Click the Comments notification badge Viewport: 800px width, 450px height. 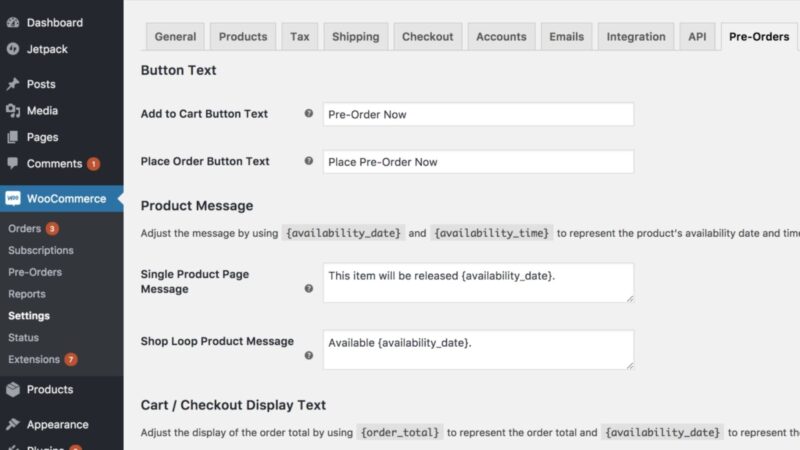(93, 164)
